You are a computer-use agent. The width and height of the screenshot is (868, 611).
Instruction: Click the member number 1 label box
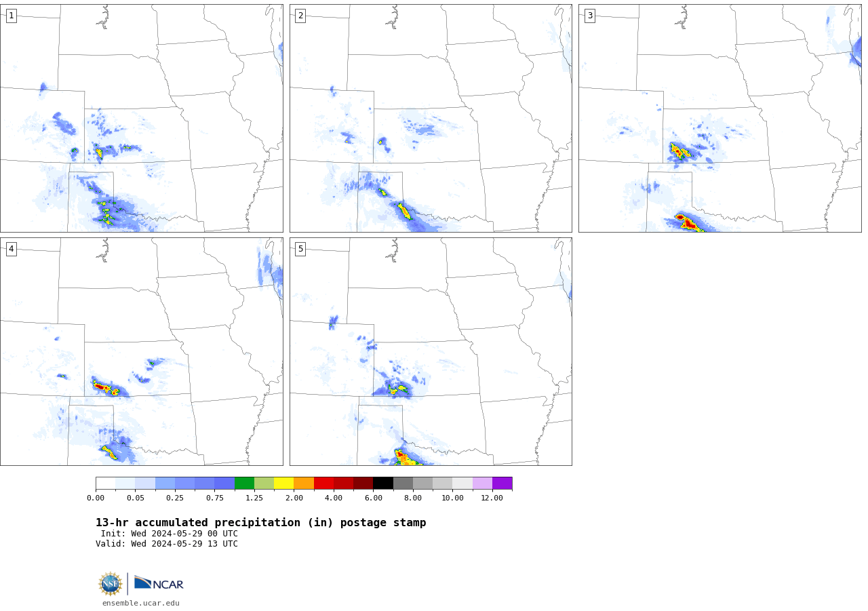click(11, 16)
